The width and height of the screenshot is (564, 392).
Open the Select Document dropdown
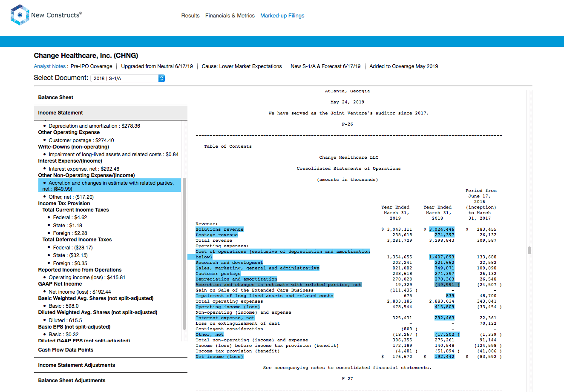pyautogui.click(x=128, y=78)
